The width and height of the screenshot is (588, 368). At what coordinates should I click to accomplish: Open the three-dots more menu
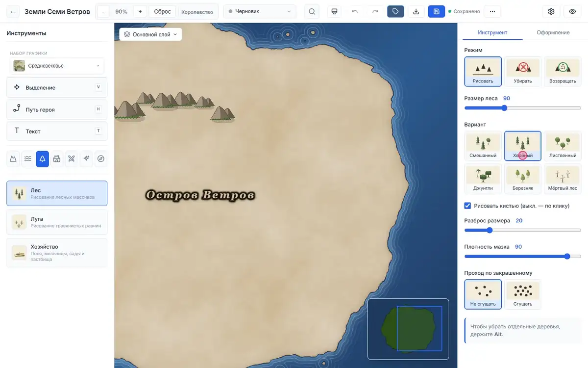(x=492, y=11)
